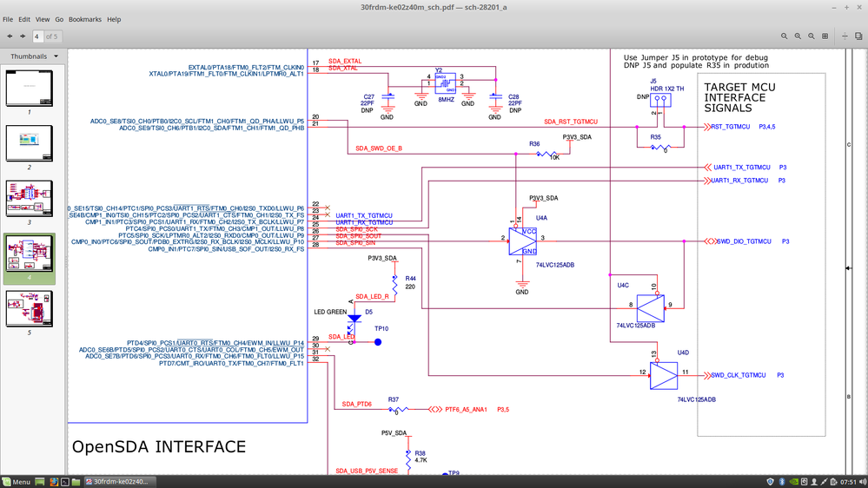868x488 pixels.
Task: Toggle continuous scrolling mode icon
Action: [845, 36]
